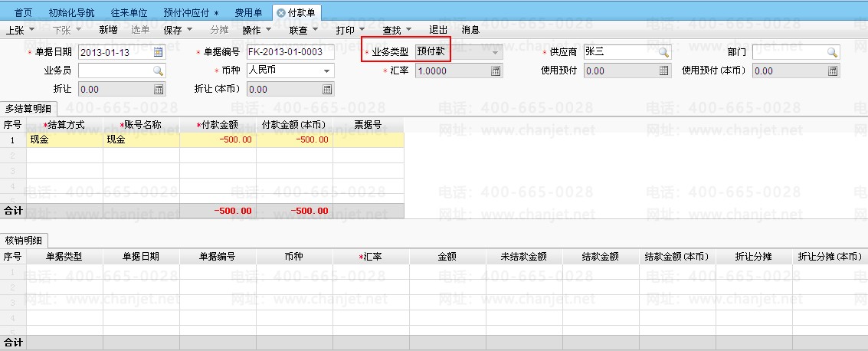Click the 单据编号 input field
This screenshot has height=351, width=868.
[x=290, y=53]
